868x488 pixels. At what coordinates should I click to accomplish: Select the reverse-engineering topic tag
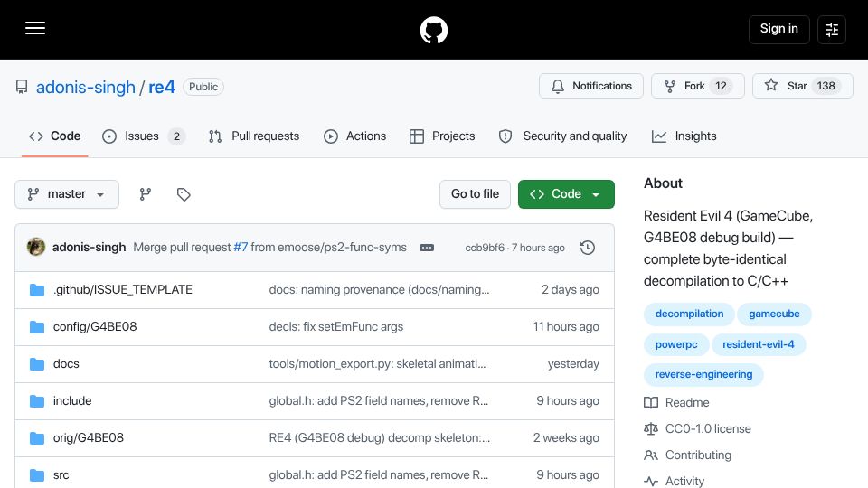click(703, 374)
